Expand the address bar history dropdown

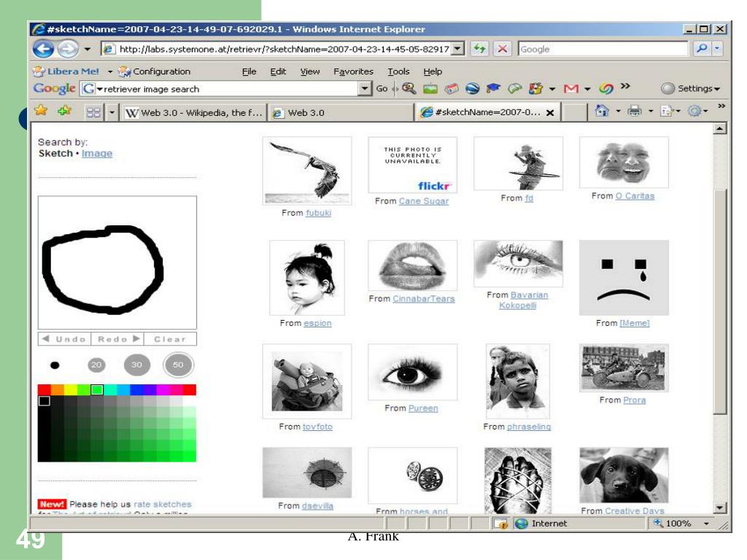[x=458, y=49]
